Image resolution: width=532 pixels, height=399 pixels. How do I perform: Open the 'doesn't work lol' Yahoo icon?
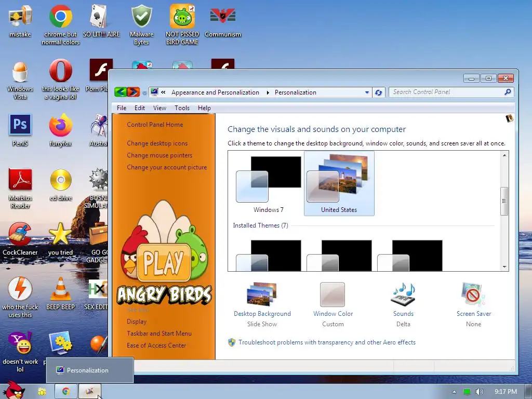click(x=20, y=352)
